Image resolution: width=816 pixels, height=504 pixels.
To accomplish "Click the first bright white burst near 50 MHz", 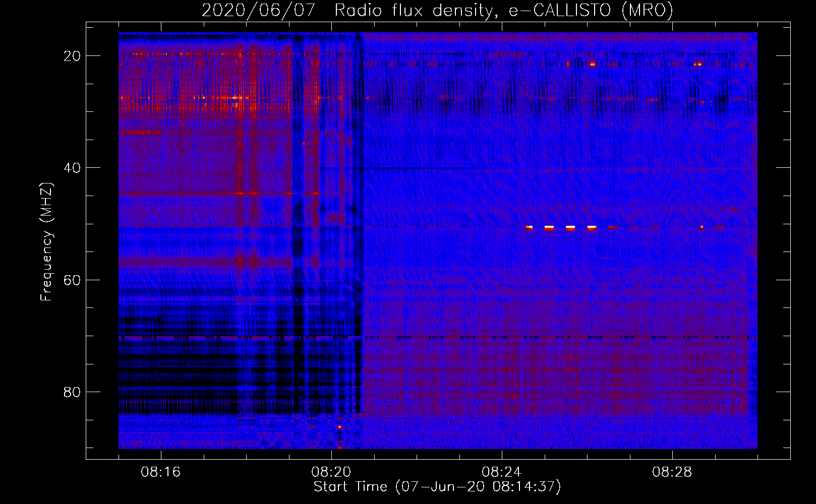I will (529, 227).
